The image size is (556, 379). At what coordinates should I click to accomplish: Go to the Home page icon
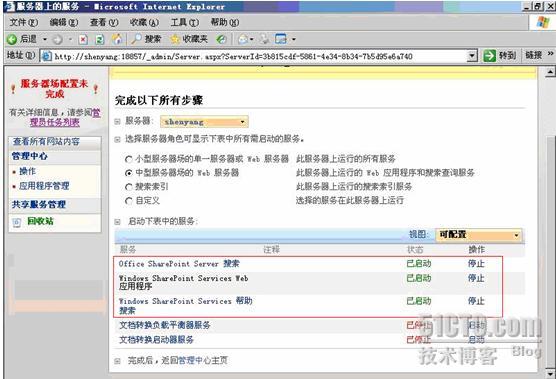pyautogui.click(x=117, y=39)
